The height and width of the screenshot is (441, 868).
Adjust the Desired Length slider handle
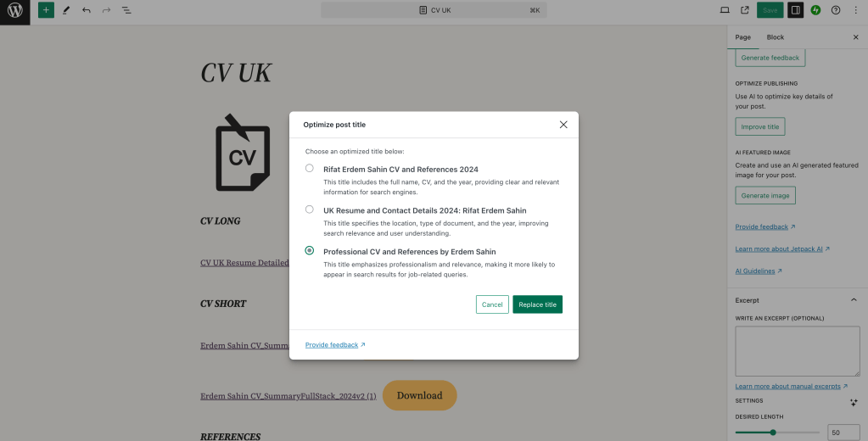[x=773, y=433]
